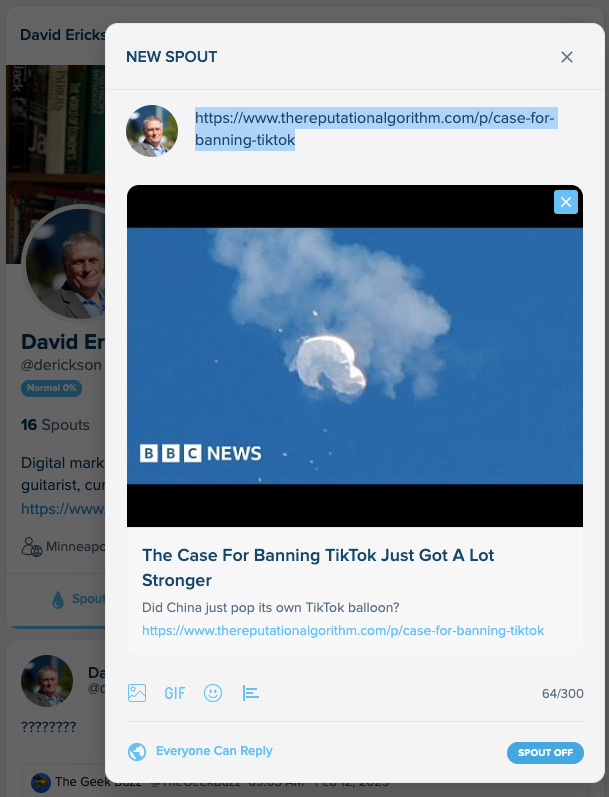Image resolution: width=609 pixels, height=797 pixels.
Task: Click the 64/300 character counter
Action: [562, 693]
